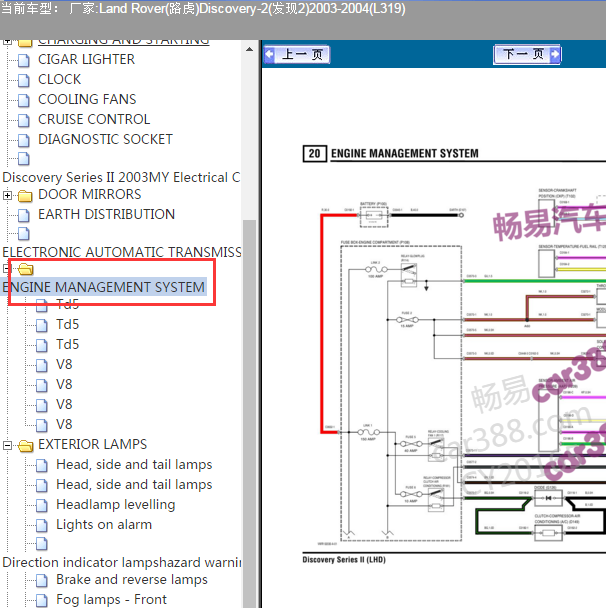
Task: Click the open folder icon above ENGINE MANAGEMENT SYSTEM
Action: [26, 269]
